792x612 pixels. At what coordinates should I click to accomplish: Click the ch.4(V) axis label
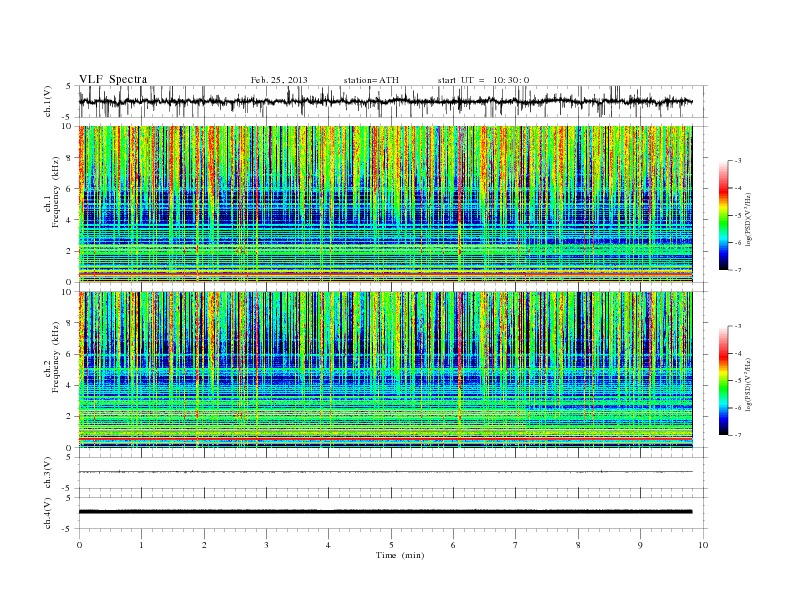tap(48, 513)
